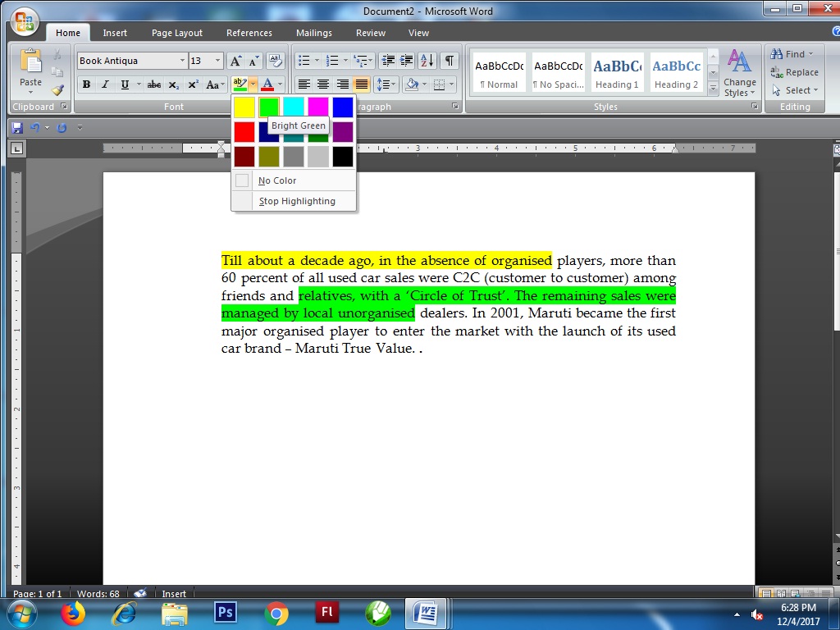This screenshot has height=630, width=840.
Task: Click the Change Styles icon
Action: click(x=740, y=73)
